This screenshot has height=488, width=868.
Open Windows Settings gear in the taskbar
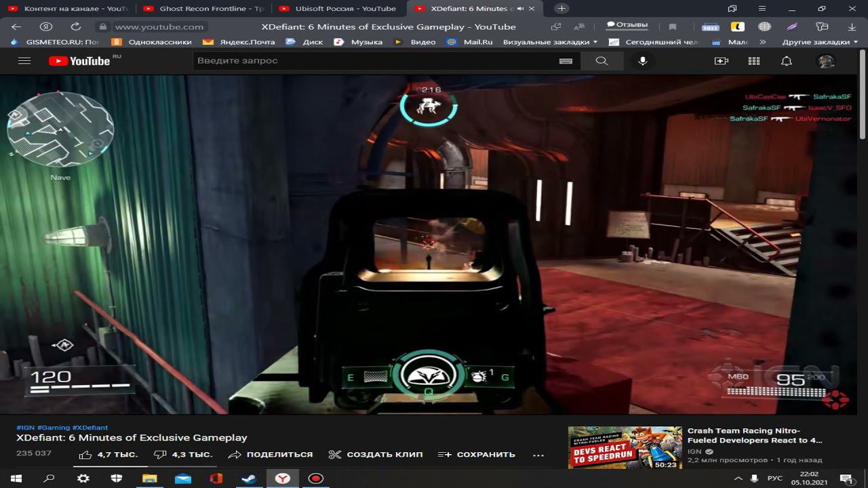(x=83, y=479)
